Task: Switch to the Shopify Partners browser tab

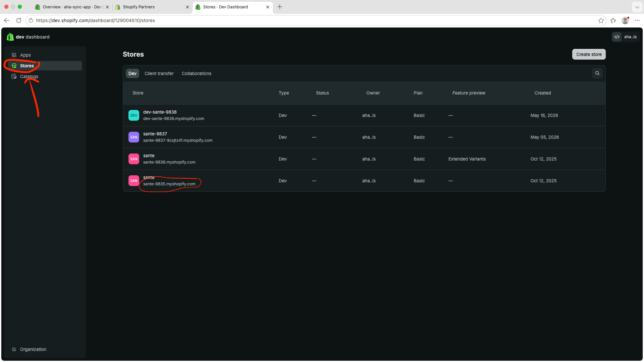Action: pos(152,7)
